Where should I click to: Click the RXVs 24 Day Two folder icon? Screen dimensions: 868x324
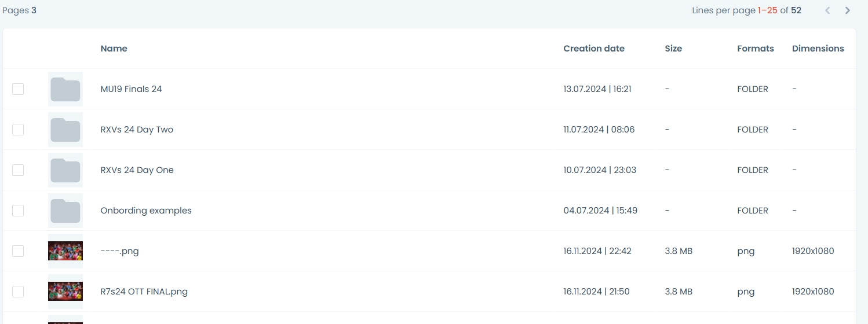(65, 130)
